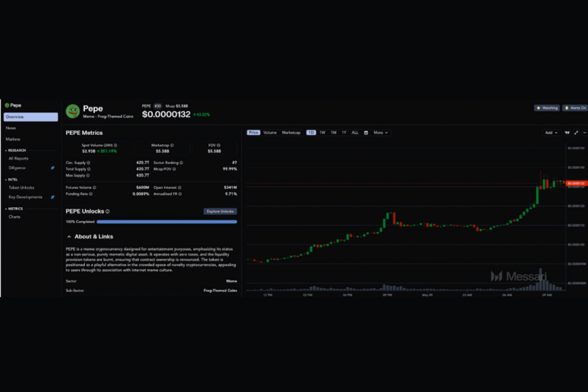Click info icon beside Funding Rate
588x392 pixels.
[x=91, y=194]
